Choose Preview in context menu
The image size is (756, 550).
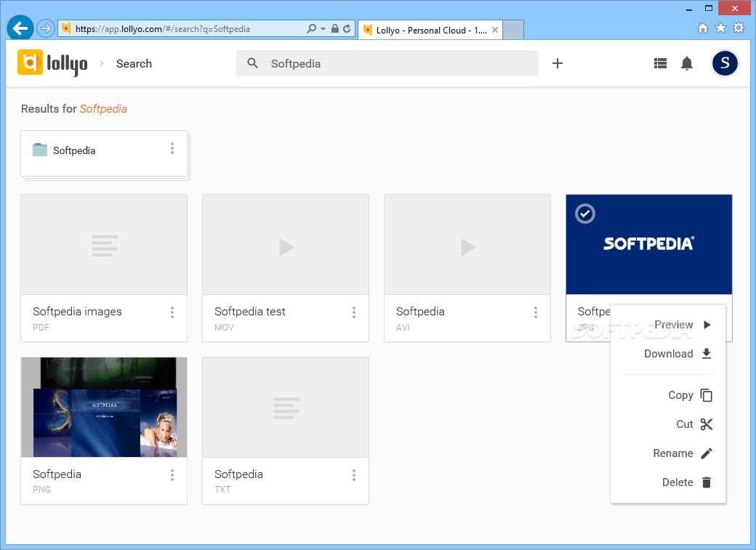coord(668,325)
